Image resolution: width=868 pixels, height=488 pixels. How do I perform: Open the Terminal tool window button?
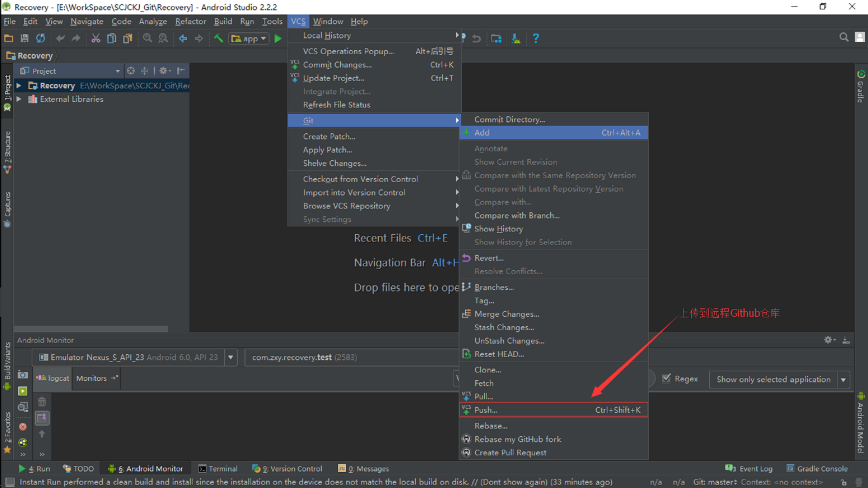point(217,469)
